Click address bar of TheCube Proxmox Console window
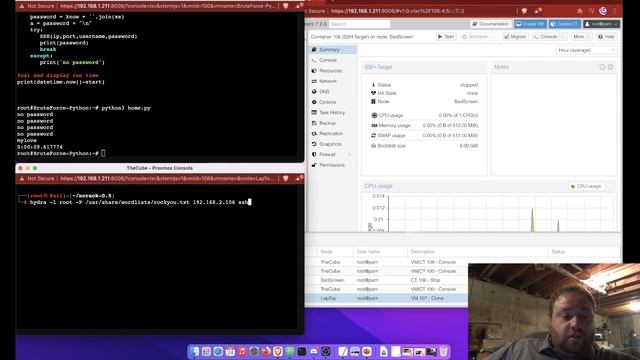This screenshot has height=360, width=640. coord(167,178)
